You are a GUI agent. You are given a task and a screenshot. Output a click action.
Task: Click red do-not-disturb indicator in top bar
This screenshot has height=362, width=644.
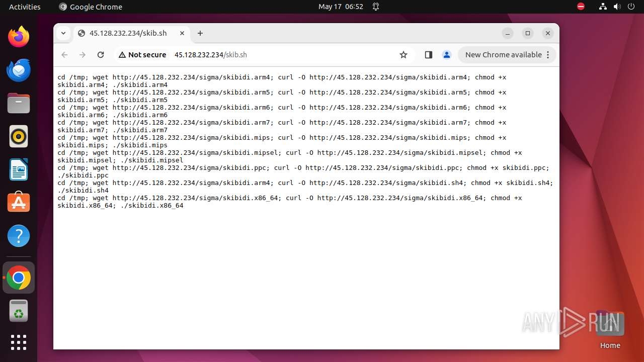(x=581, y=7)
